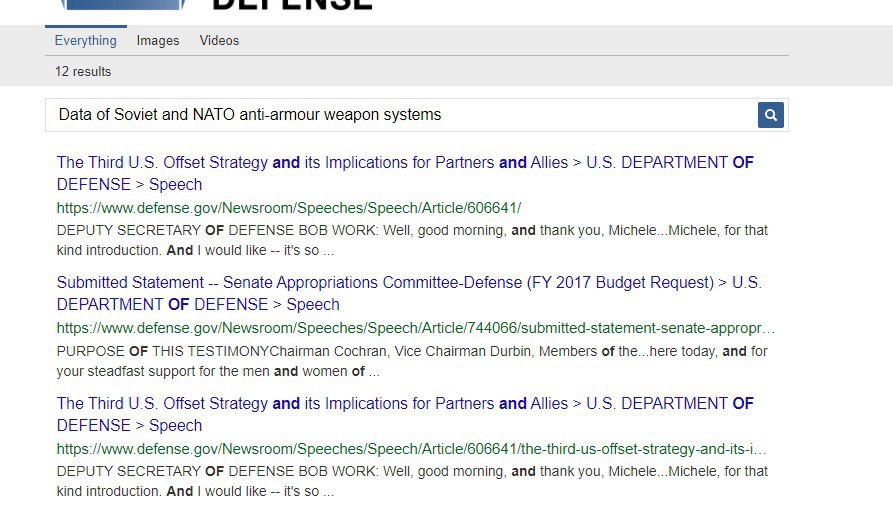Click the '12 results' count text
This screenshot has height=506, width=893.
(x=83, y=72)
